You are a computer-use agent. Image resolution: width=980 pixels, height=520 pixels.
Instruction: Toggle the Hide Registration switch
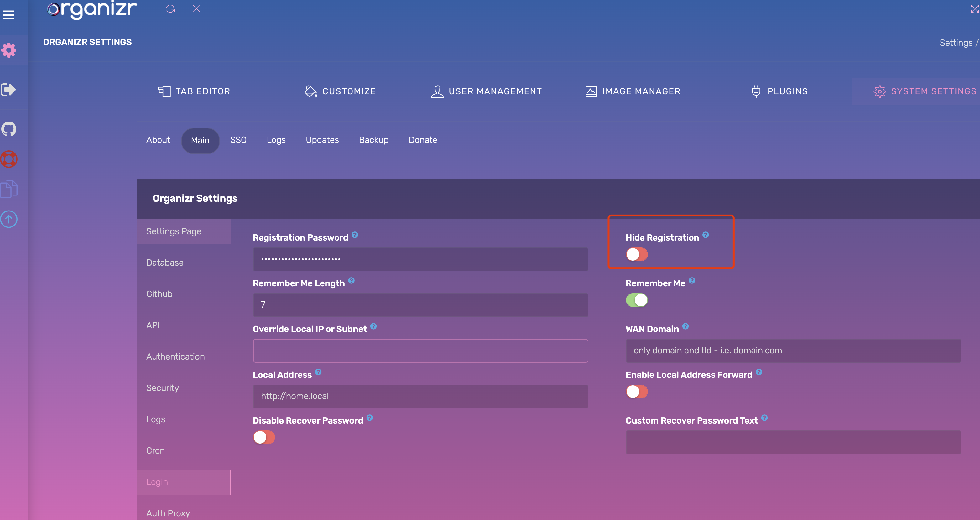coord(637,254)
